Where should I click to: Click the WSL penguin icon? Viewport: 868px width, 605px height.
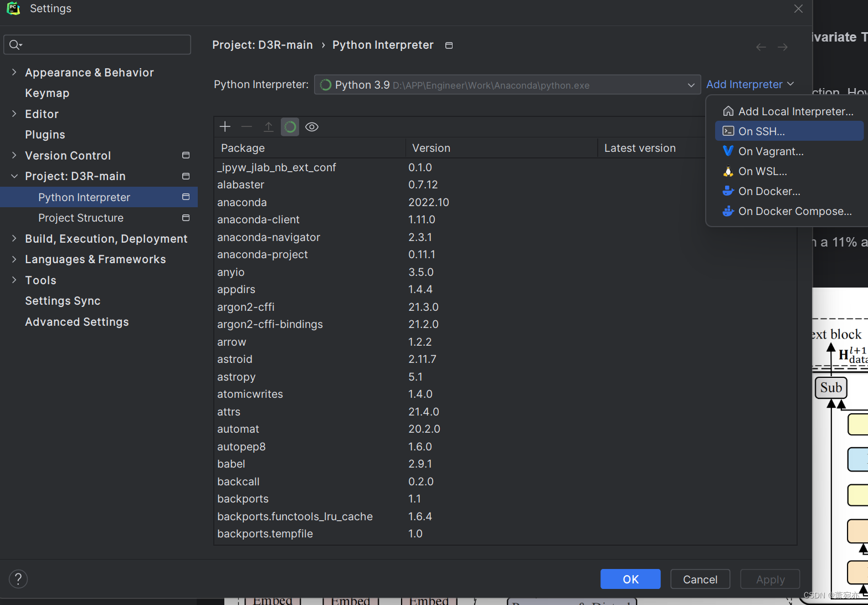728,171
